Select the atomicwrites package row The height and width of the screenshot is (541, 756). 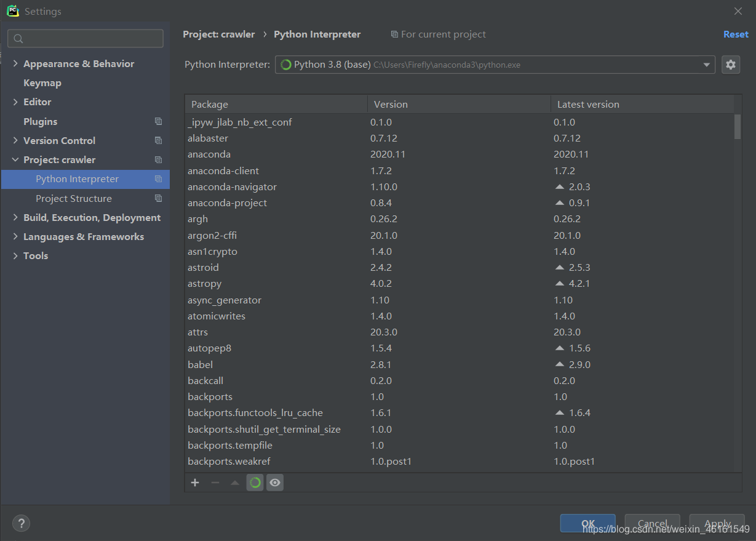(460, 316)
